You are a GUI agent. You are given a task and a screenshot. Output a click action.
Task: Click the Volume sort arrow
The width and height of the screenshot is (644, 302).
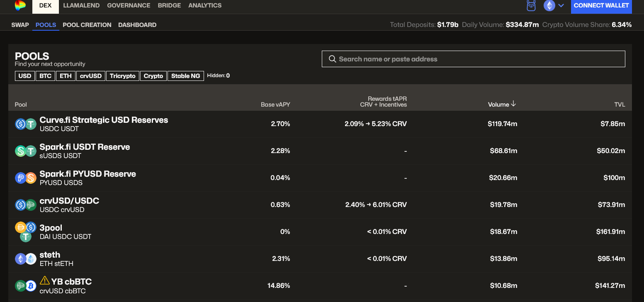click(513, 104)
